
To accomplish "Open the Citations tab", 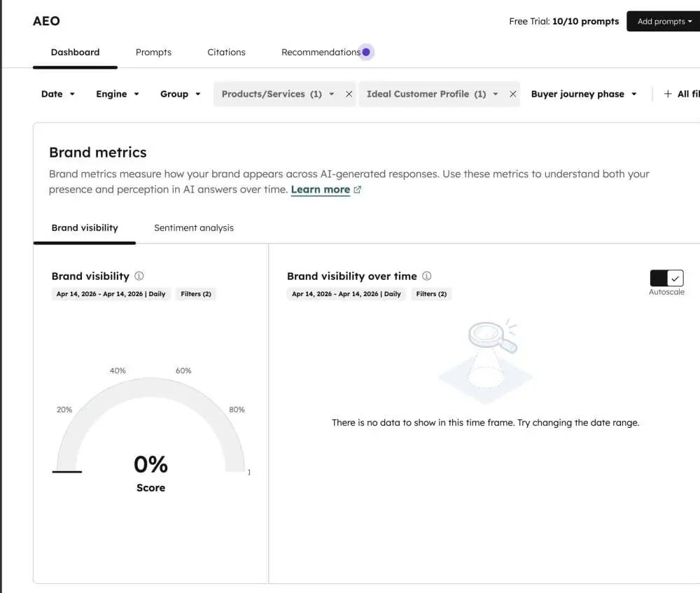I will [226, 52].
